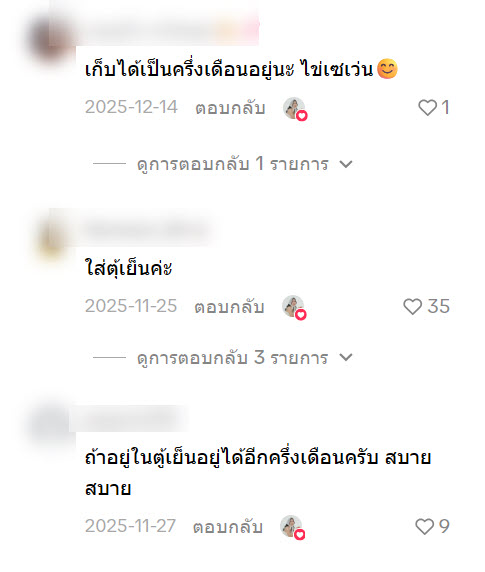Open second commenter's profile picture
This screenshot has width=485, height=572.
(x=51, y=235)
